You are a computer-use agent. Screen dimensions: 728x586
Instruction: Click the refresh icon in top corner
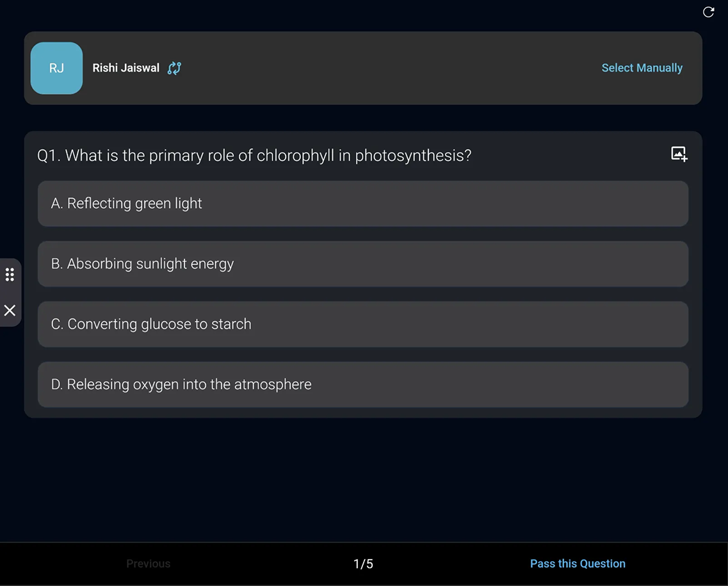coord(708,12)
